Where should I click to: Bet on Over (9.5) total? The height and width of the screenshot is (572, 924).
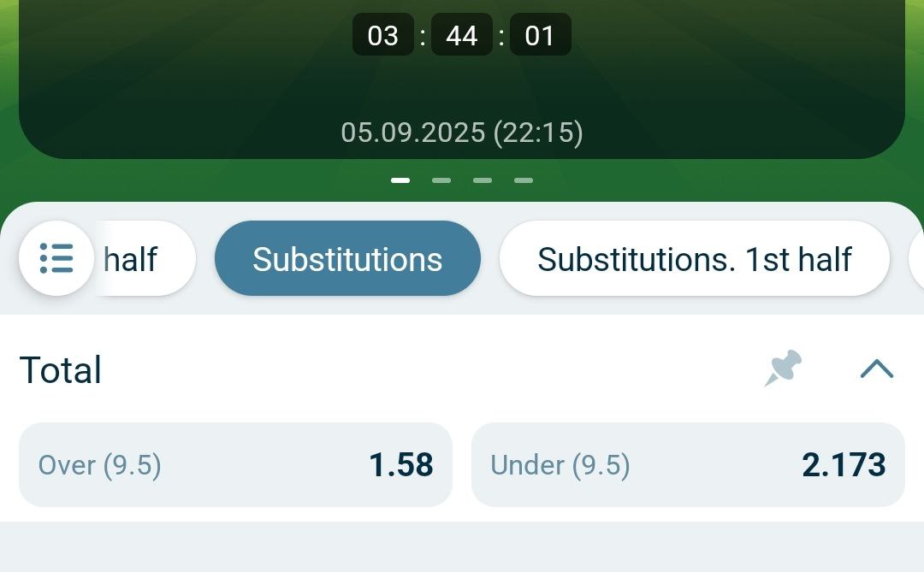point(235,465)
